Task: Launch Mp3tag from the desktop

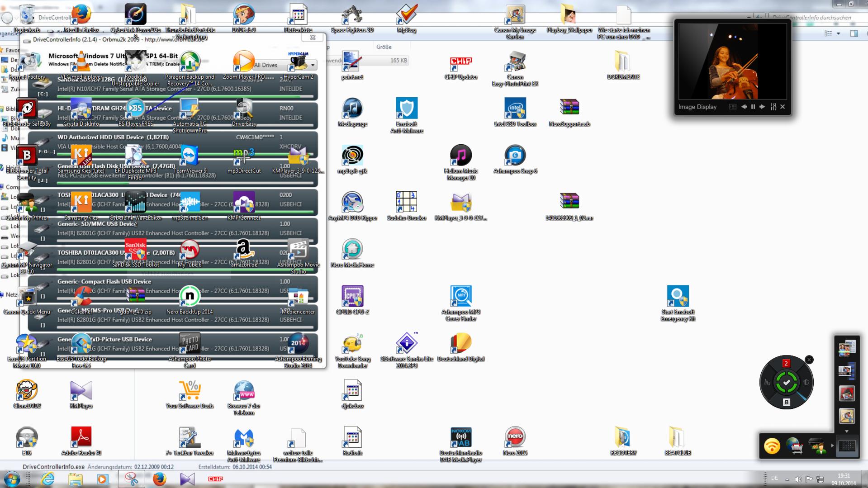Action: click(407, 18)
